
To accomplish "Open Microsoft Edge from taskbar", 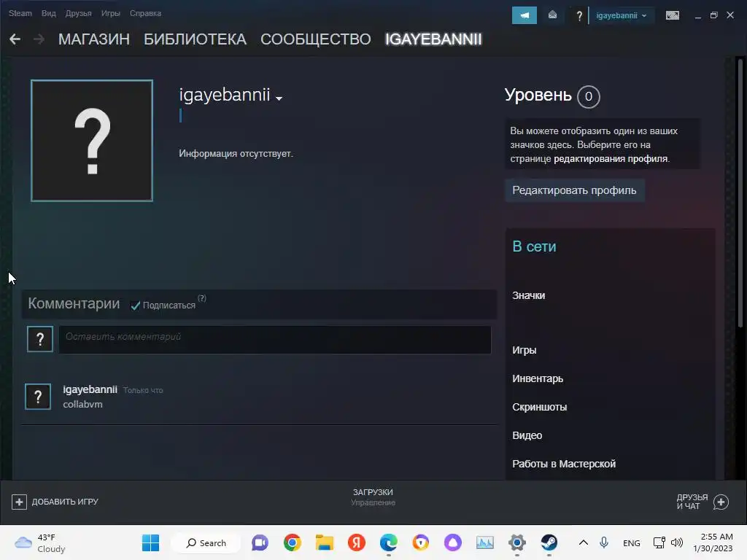I will coord(389,542).
